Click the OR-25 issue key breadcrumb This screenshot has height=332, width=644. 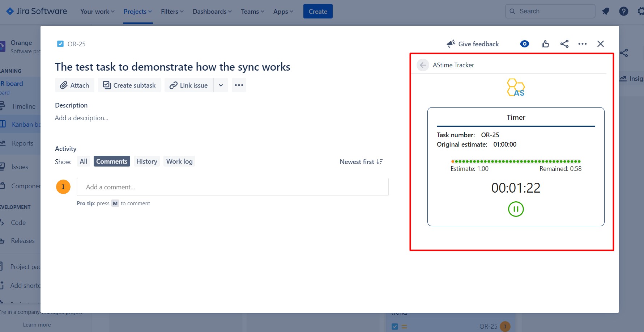click(77, 44)
